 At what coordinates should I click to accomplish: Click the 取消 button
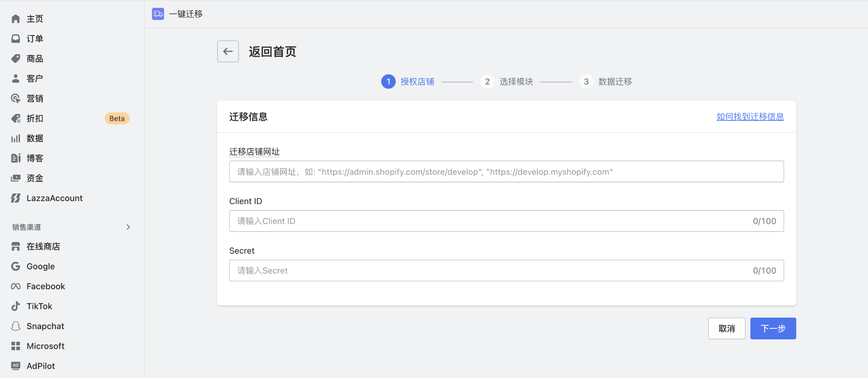(726, 328)
